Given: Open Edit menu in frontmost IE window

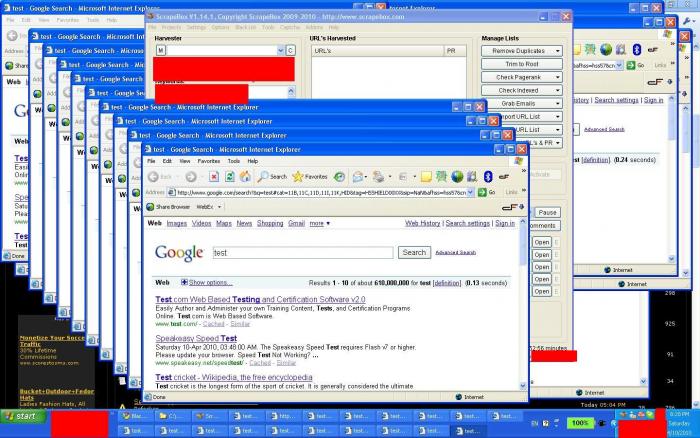Looking at the screenshot, I should pos(167,161).
